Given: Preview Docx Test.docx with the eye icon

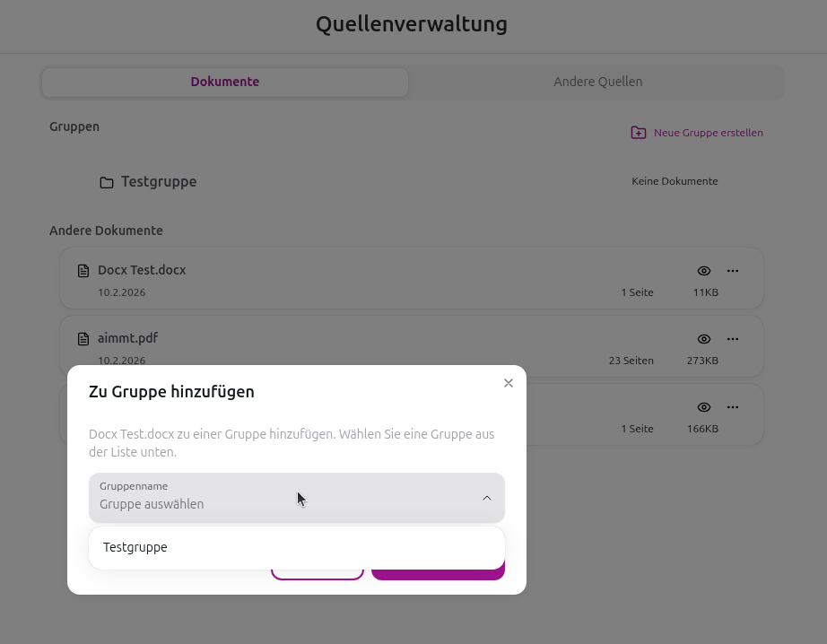Looking at the screenshot, I should click(x=704, y=271).
